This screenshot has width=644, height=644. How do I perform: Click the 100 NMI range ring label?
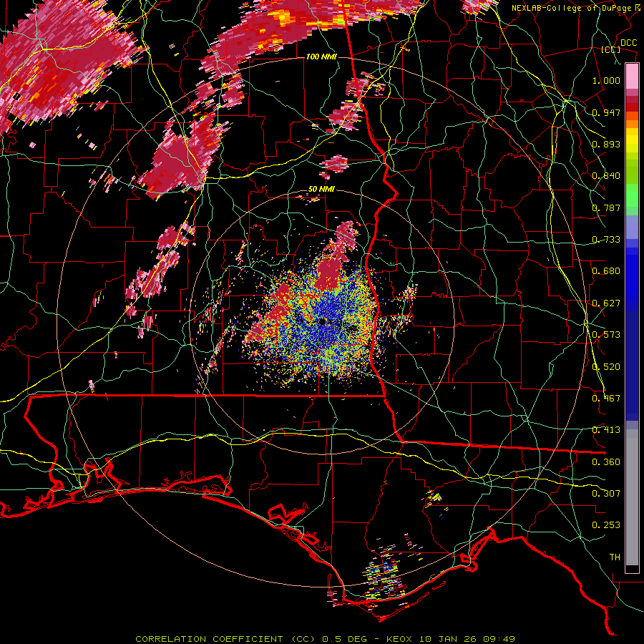pyautogui.click(x=321, y=57)
